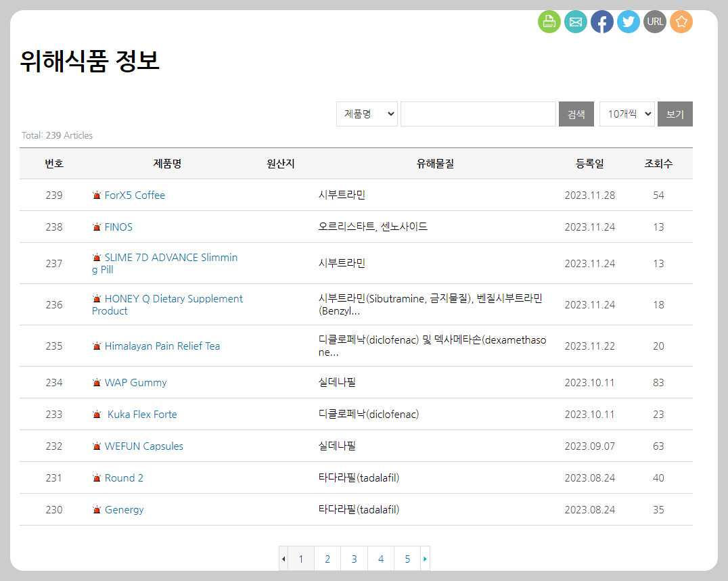728x581 pixels.
Task: Open the WAP Gummy product link
Action: pos(135,383)
